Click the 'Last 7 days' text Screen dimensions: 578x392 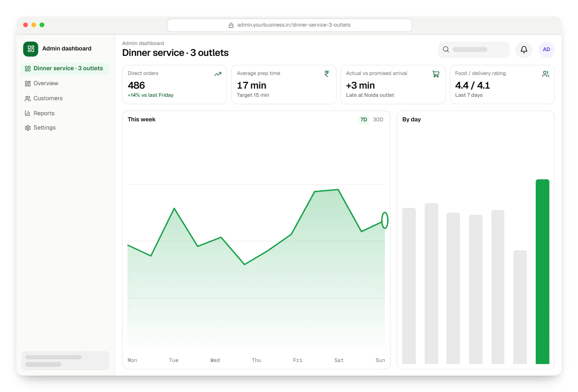[x=469, y=95]
